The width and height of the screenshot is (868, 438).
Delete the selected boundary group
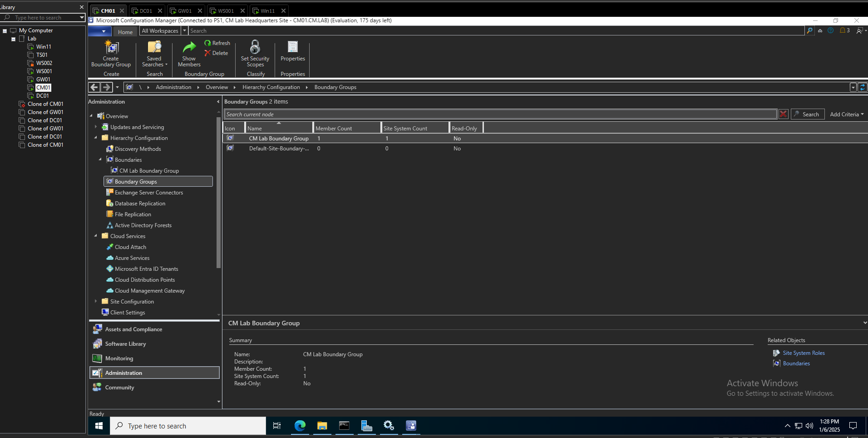tap(216, 53)
